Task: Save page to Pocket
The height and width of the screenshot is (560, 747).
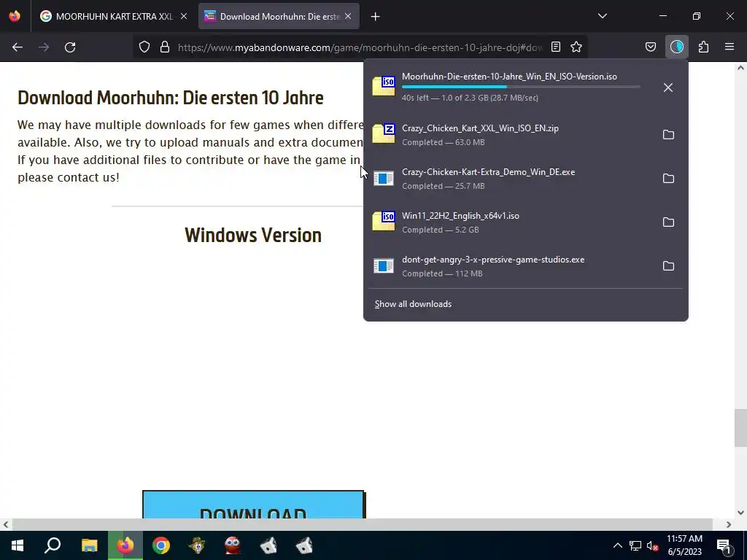Action: click(x=651, y=47)
